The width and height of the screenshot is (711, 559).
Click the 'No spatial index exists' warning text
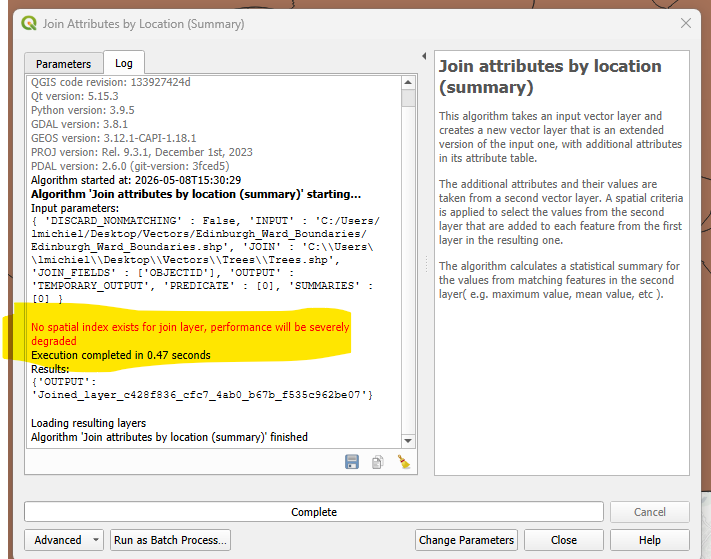pos(190,334)
